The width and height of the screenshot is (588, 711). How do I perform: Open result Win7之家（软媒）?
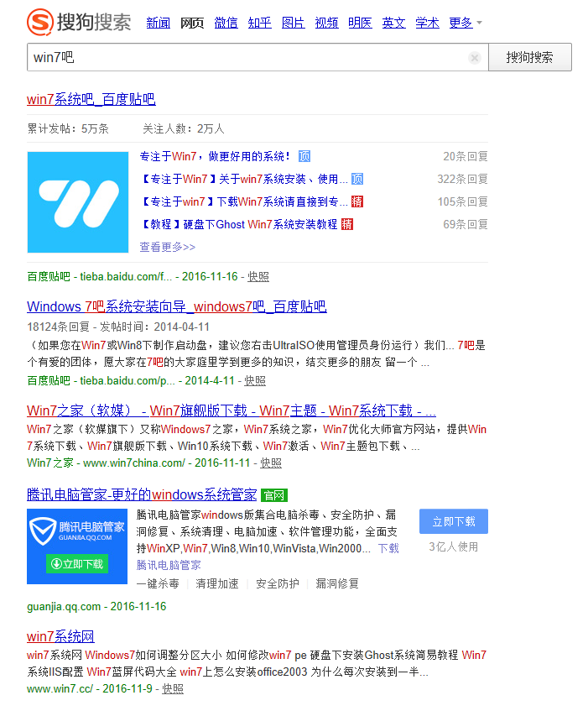coord(232,410)
